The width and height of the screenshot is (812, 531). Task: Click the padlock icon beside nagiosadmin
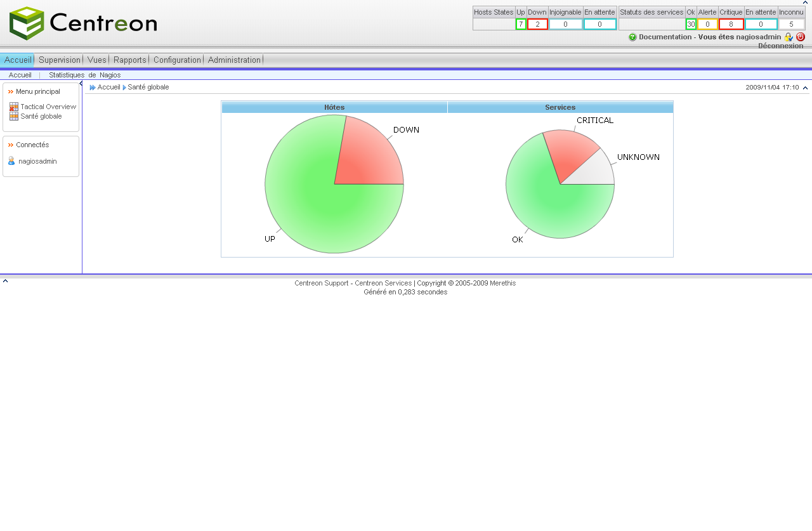(x=789, y=37)
